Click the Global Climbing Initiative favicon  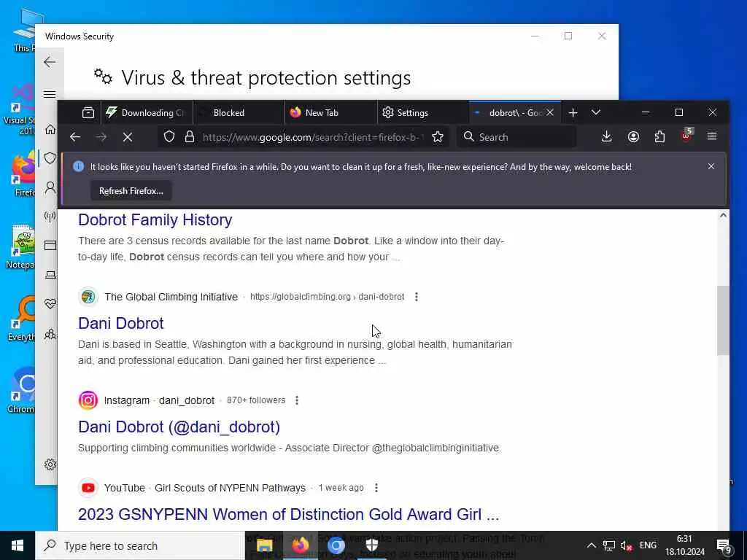point(88,297)
